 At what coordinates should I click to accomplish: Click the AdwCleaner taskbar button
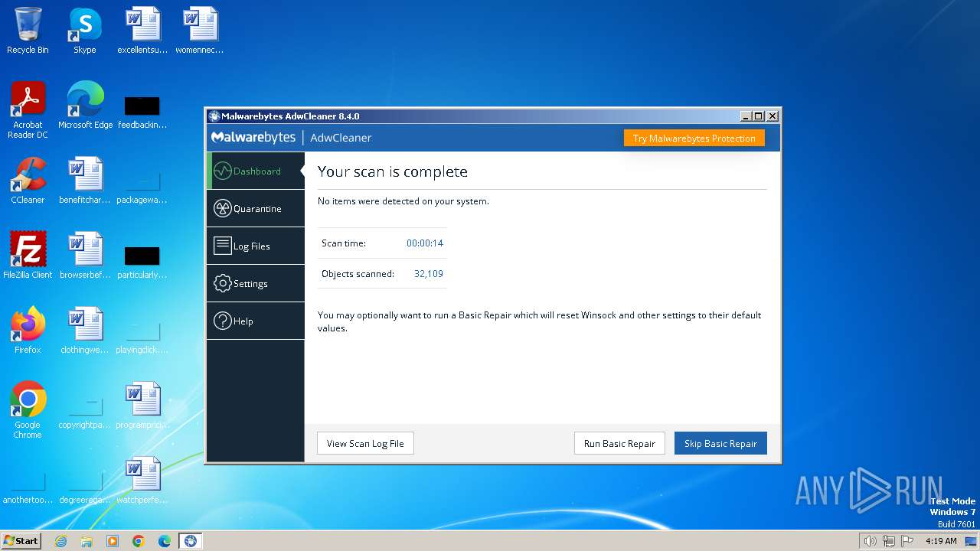tap(191, 541)
